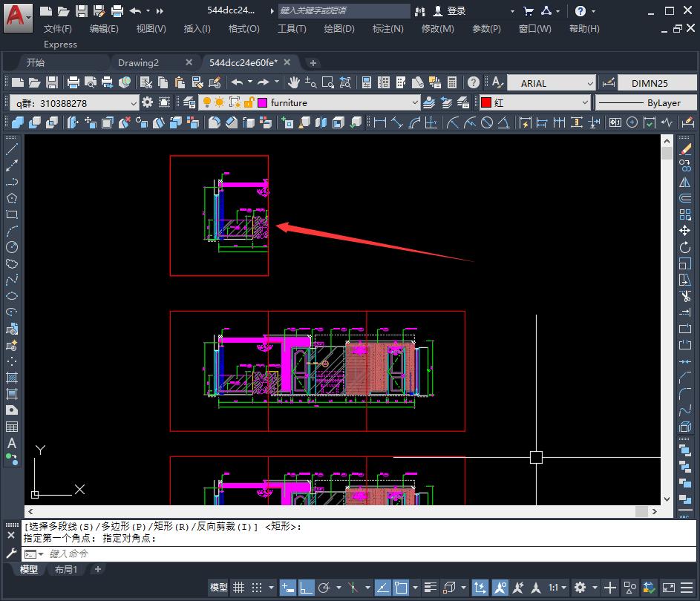Toggle polar tracking in status bar
Image resolution: width=700 pixels, height=601 pixels.
324,588
